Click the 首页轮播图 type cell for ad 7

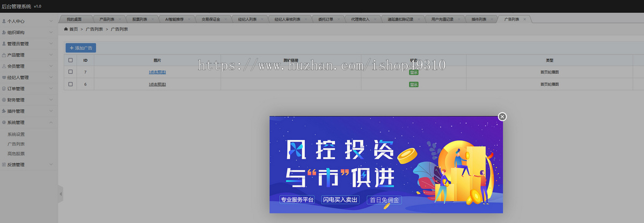coord(550,72)
